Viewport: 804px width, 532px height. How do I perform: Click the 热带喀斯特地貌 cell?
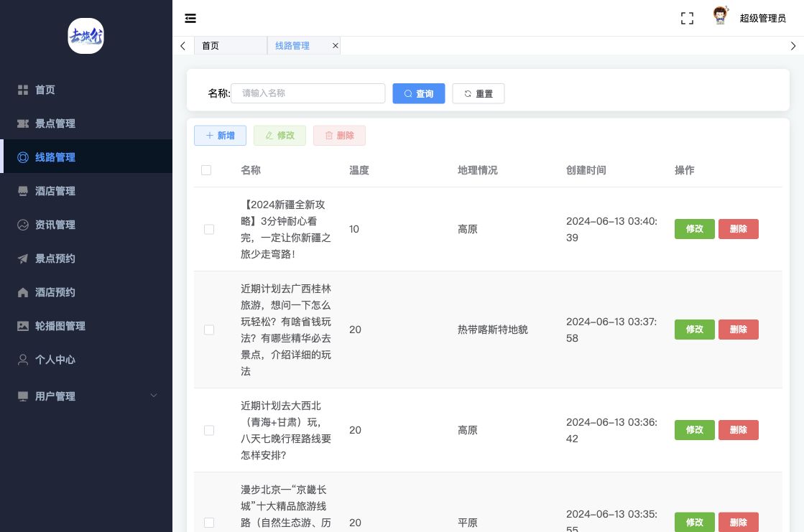coord(493,330)
